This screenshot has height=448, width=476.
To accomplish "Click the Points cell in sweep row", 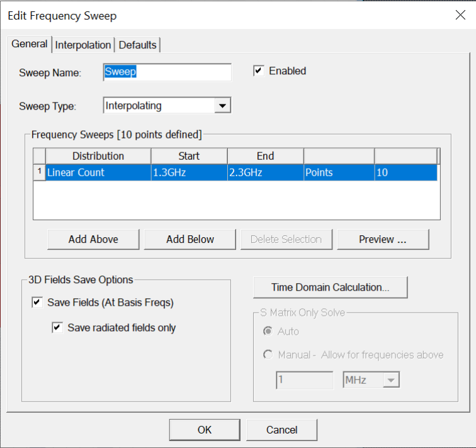I will coord(338,172).
